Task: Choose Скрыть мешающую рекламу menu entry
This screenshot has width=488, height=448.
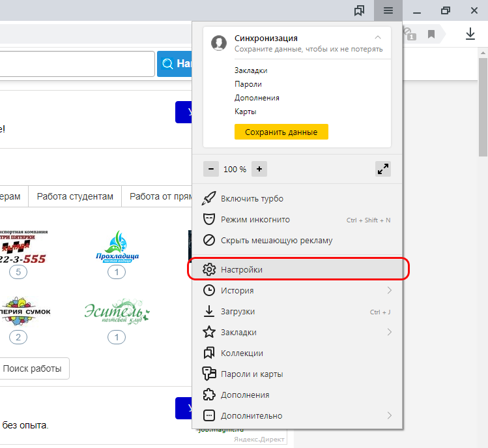Action: [x=276, y=240]
